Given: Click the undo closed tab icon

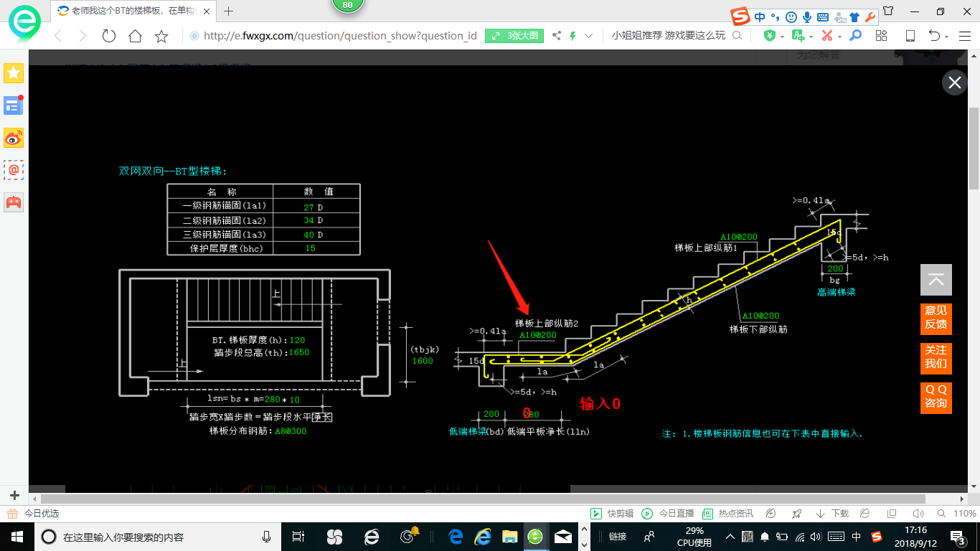Looking at the screenshot, I should (935, 36).
